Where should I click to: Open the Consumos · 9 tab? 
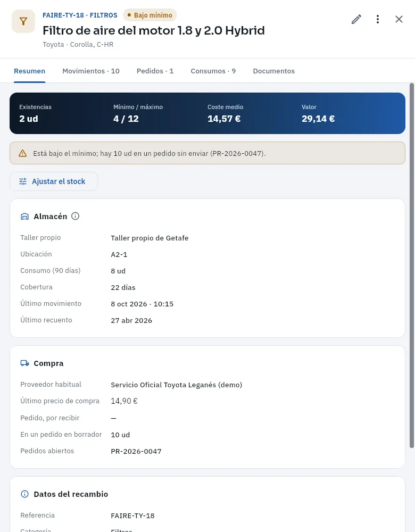(213, 71)
